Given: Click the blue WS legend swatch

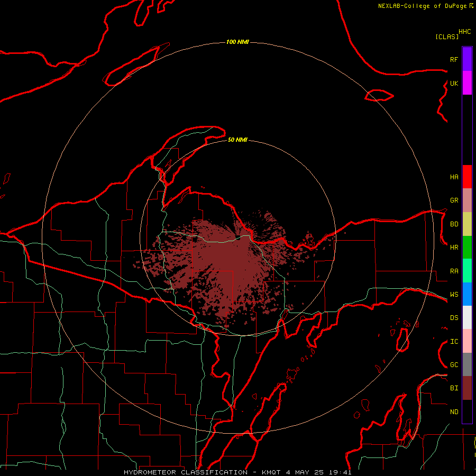Looking at the screenshot, I should 467,294.
